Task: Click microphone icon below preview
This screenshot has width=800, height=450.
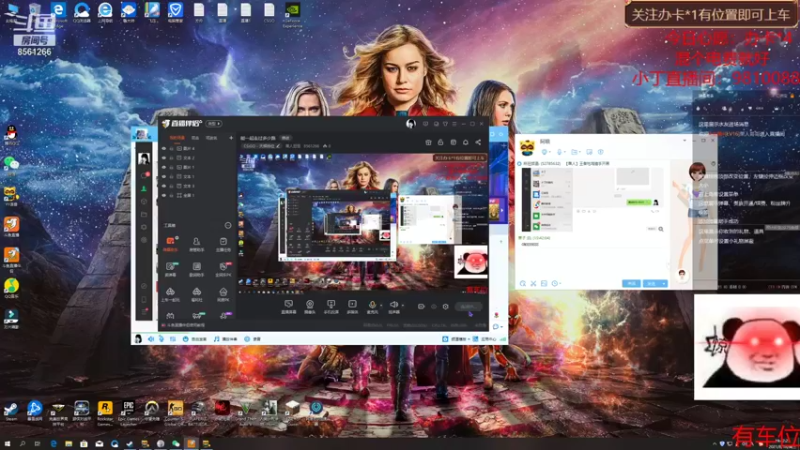Action: (x=372, y=306)
